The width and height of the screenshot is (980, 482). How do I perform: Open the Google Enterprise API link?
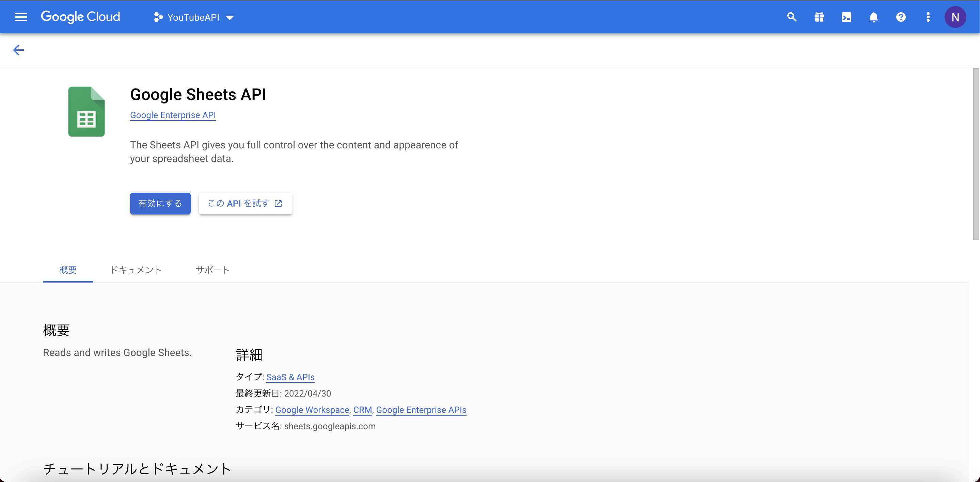(x=173, y=115)
